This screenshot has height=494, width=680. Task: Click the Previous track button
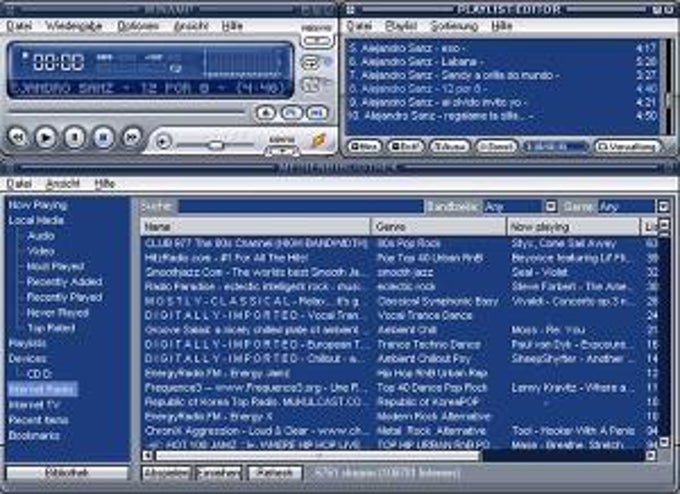18,137
